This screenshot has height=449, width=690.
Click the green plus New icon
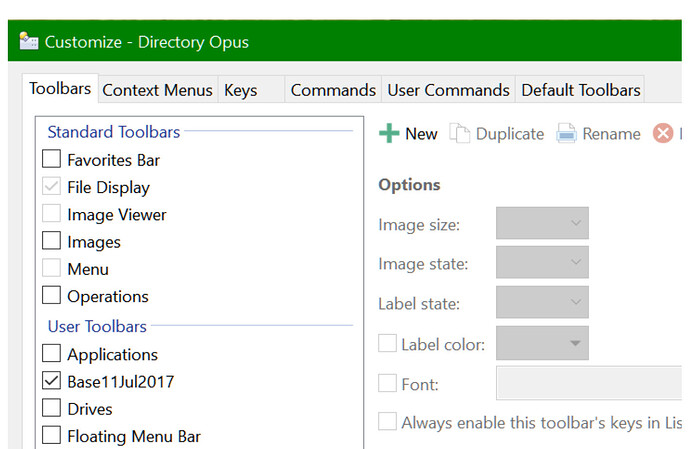389,133
